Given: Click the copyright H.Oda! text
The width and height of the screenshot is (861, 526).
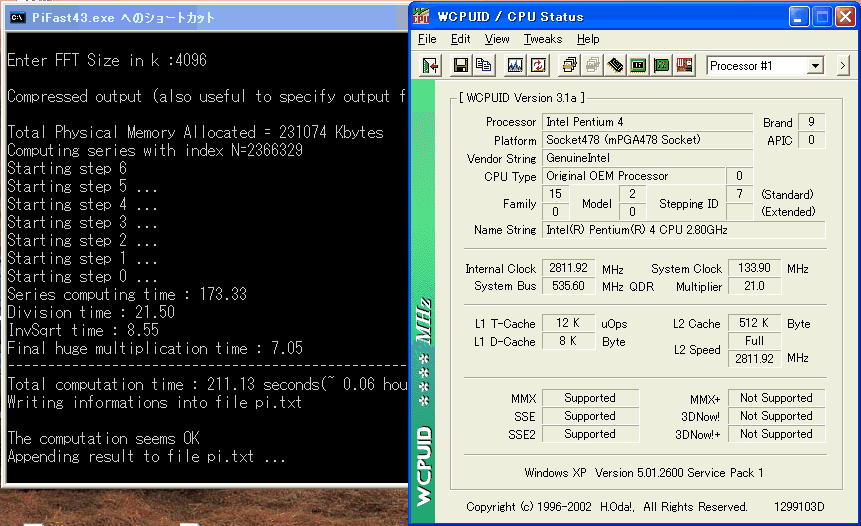Looking at the screenshot, I should pos(607,507).
